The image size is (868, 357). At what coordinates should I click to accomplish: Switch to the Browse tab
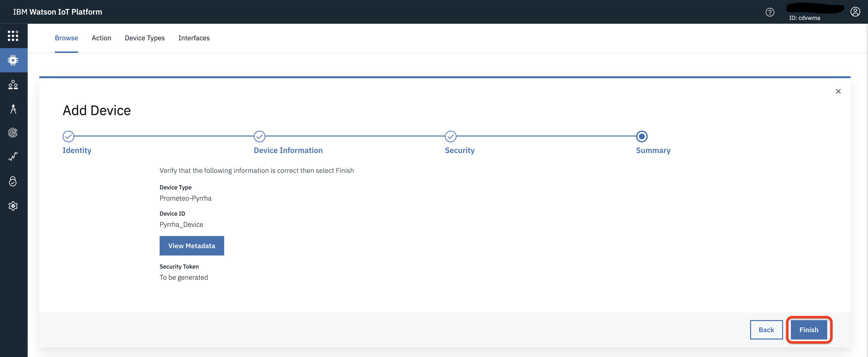[66, 38]
